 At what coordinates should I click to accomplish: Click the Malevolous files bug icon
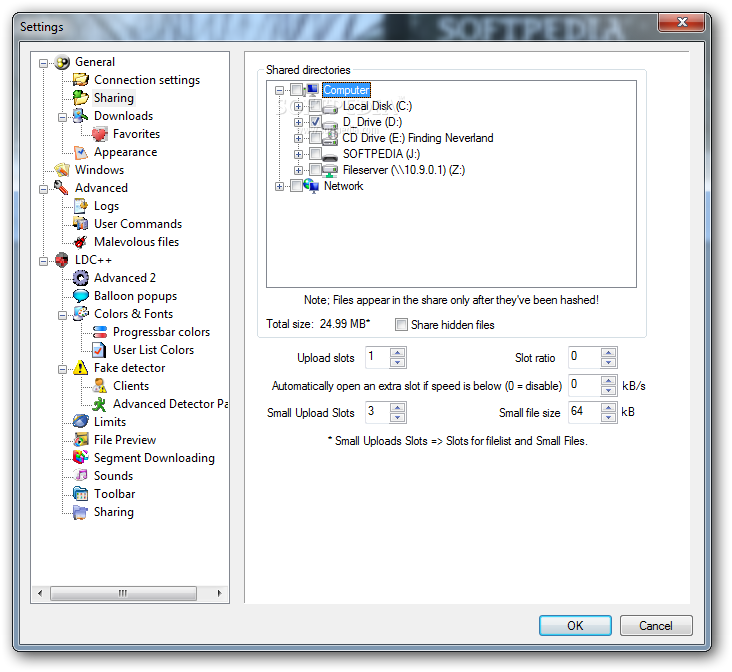81,242
